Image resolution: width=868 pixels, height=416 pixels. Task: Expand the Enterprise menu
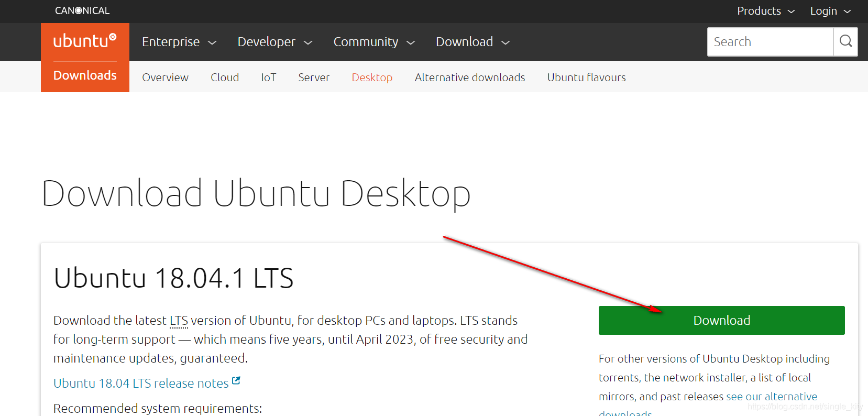(179, 42)
